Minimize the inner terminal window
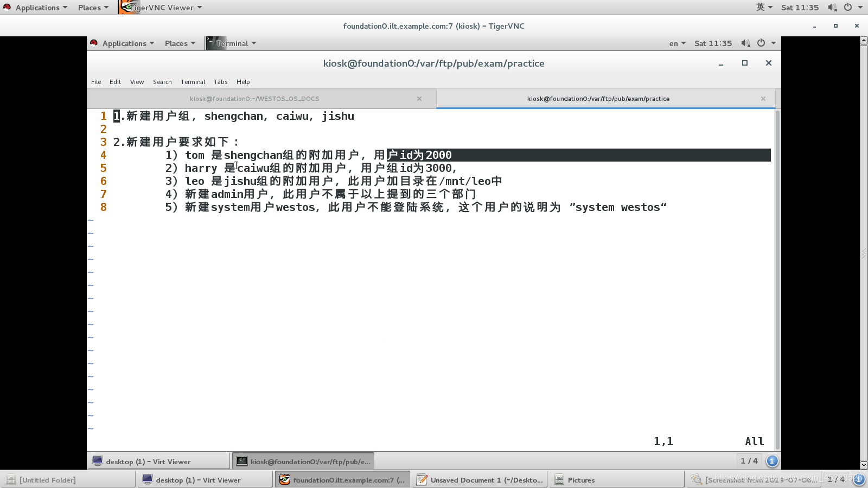 click(x=721, y=63)
